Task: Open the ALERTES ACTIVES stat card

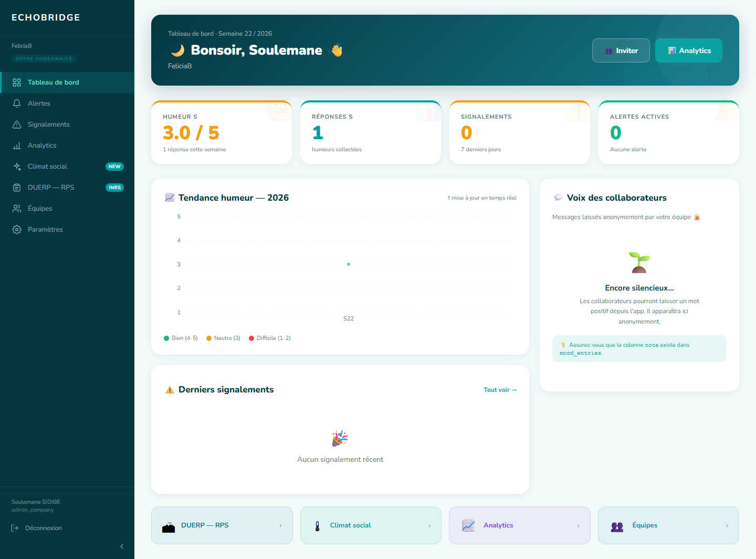Action: point(669,132)
